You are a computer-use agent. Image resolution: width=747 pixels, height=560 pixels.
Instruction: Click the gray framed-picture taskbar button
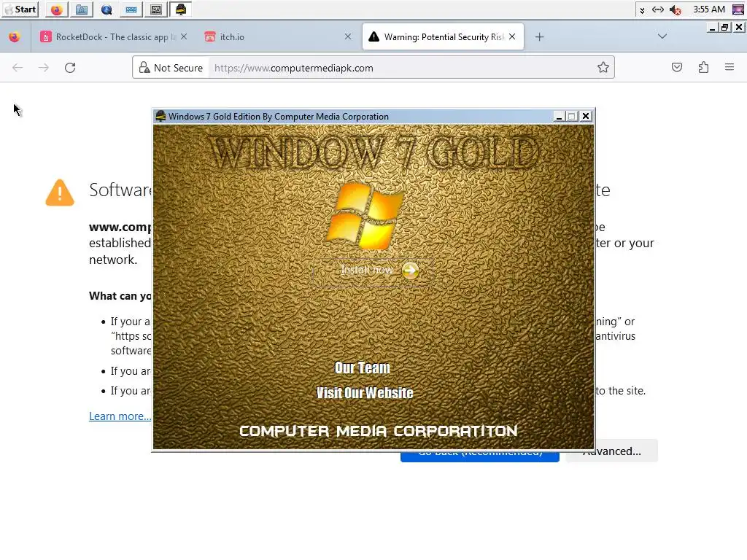[156, 9]
